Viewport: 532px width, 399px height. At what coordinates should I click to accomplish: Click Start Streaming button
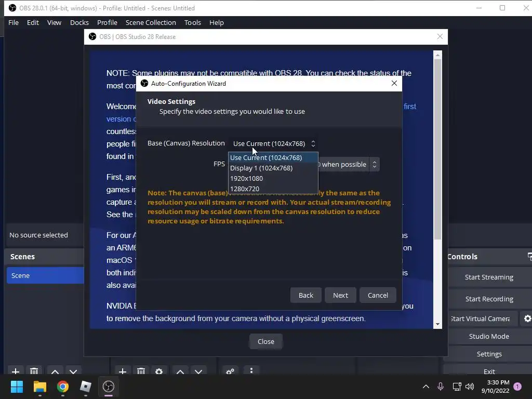tap(489, 277)
